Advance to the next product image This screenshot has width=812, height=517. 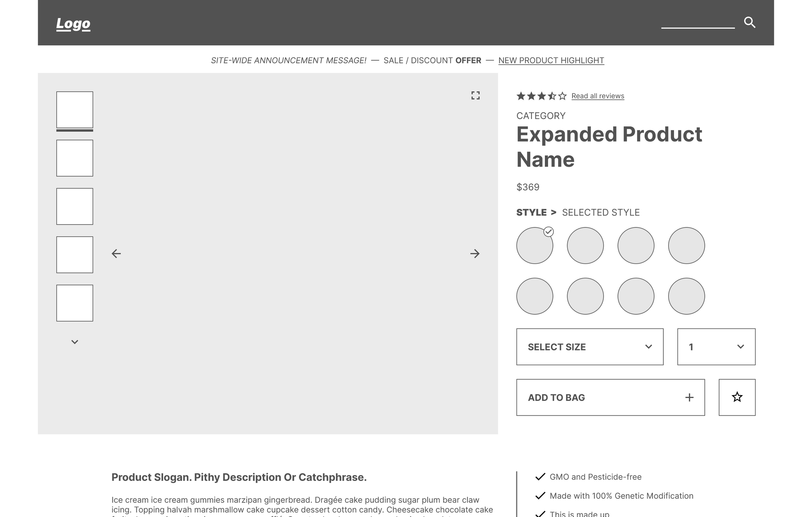click(475, 254)
